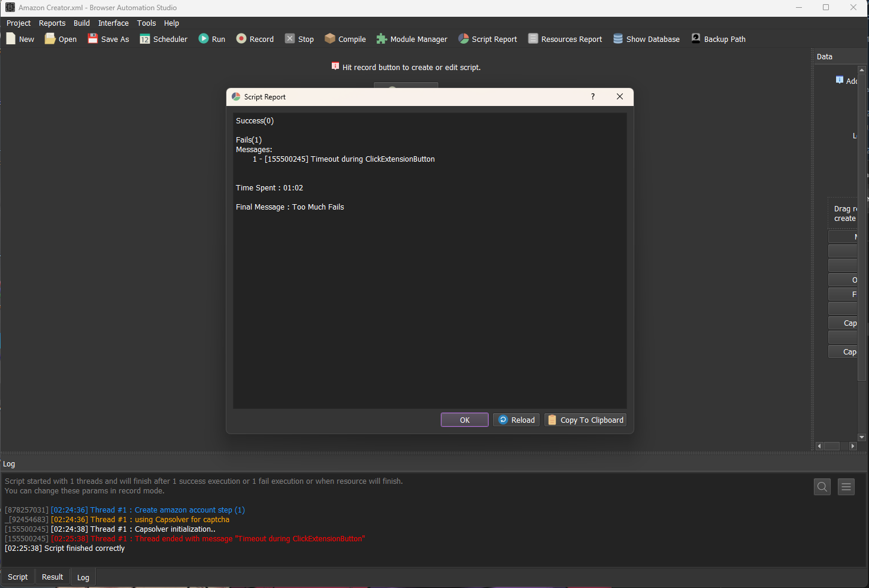Click Copy To Clipboard button
The width and height of the screenshot is (869, 588).
pyautogui.click(x=585, y=420)
